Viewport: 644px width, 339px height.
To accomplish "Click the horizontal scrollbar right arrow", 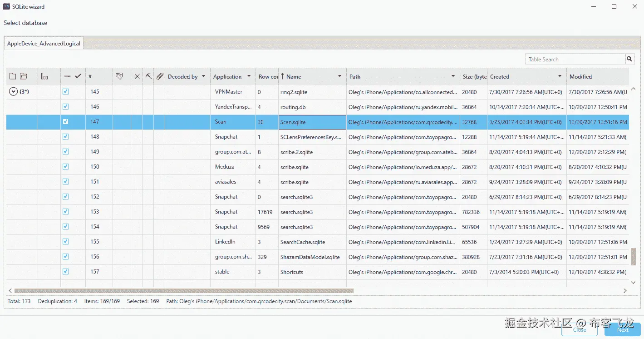I will [625, 290].
